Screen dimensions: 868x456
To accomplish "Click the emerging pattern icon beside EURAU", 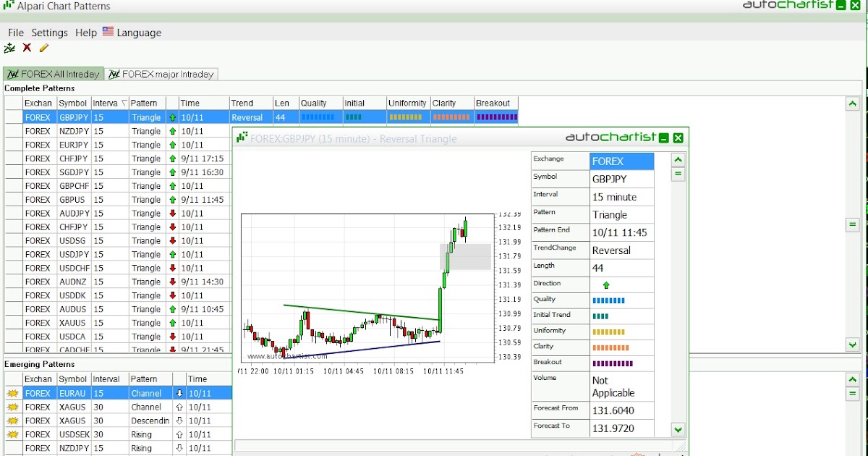I will click(12, 393).
